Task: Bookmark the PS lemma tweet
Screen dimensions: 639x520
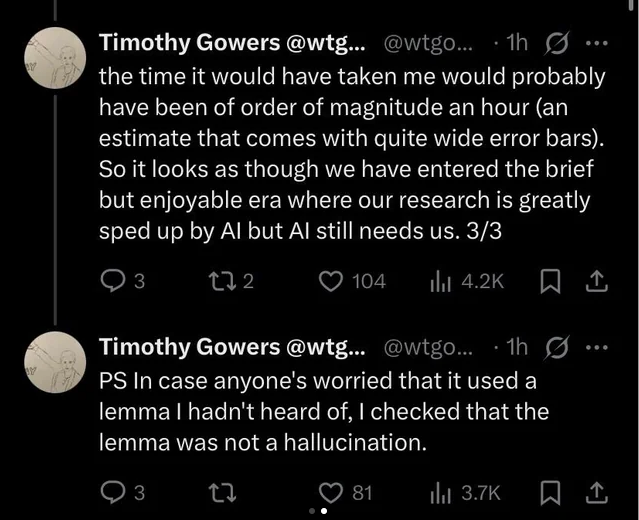Action: 550,491
